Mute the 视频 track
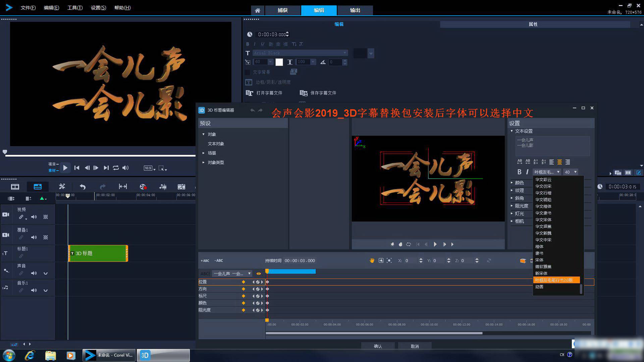644x362 pixels. pos(34,217)
